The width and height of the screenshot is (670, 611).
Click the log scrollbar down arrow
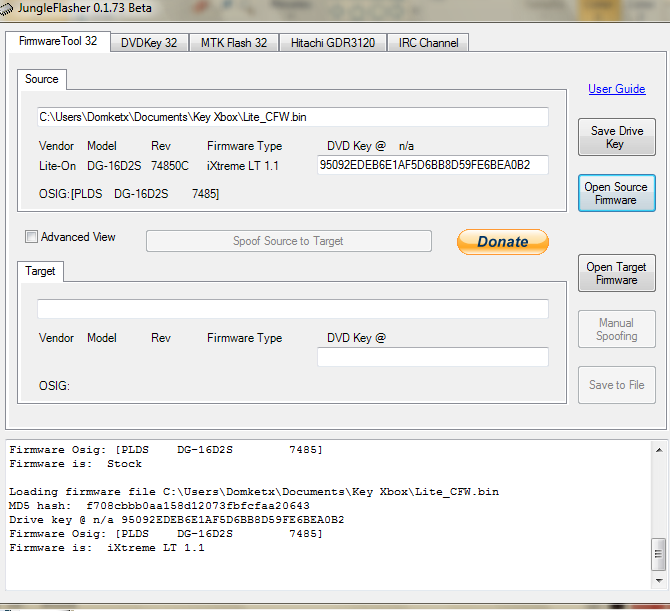click(x=659, y=581)
